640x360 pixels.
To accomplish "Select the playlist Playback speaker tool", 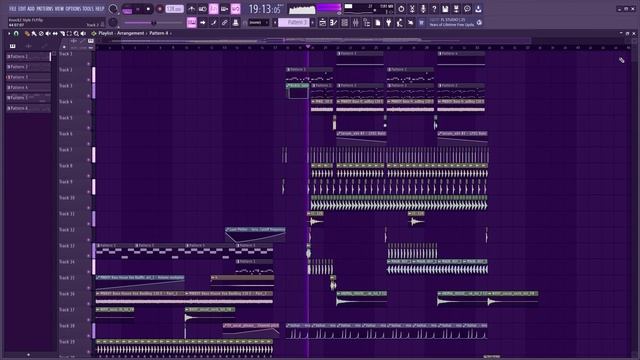I will click(x=83, y=33).
